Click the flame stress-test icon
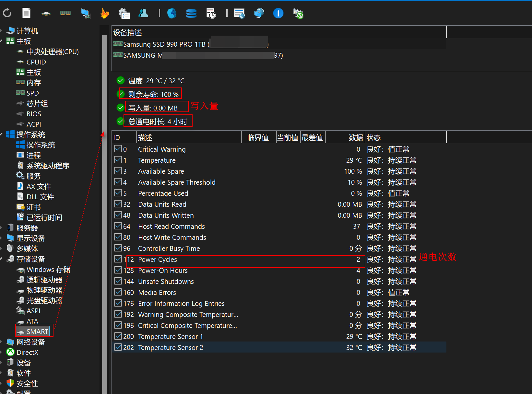The width and height of the screenshot is (532, 394). (x=105, y=13)
